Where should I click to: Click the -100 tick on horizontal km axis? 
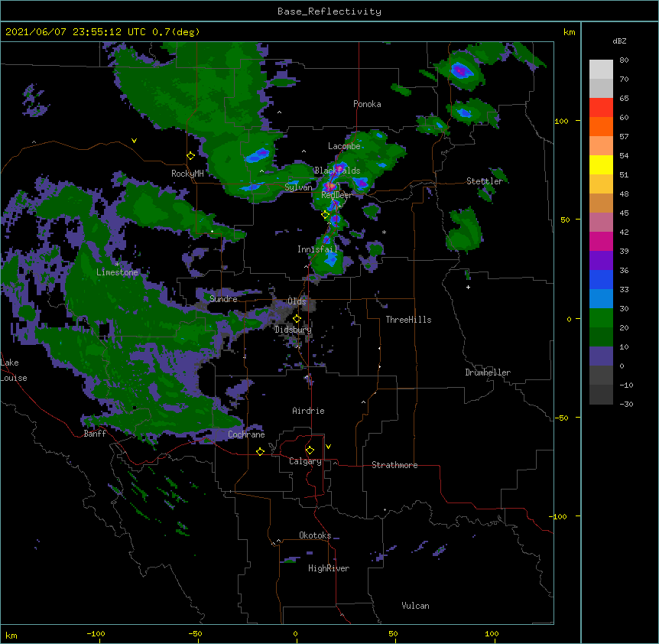pyautogui.click(x=96, y=633)
